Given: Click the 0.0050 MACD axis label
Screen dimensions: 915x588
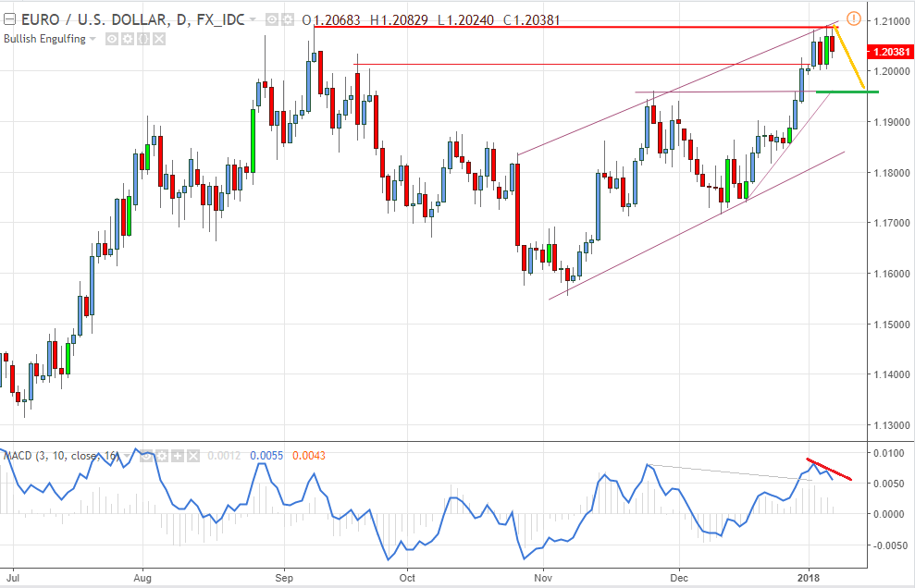Looking at the screenshot, I should (890, 484).
